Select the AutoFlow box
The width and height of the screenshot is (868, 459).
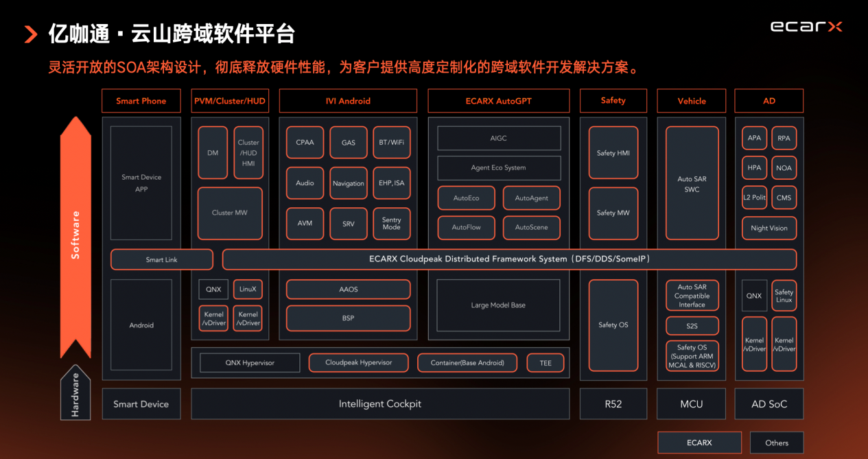[467, 228]
